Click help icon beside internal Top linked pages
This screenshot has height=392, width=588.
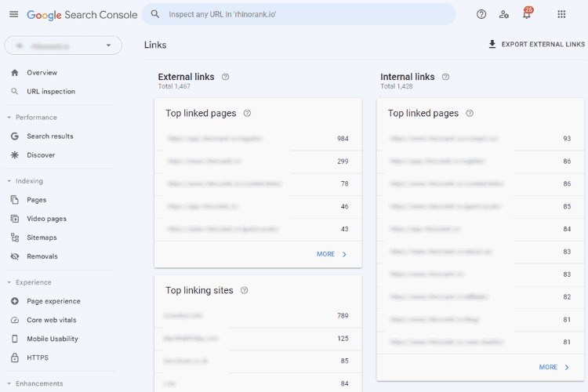click(x=470, y=113)
